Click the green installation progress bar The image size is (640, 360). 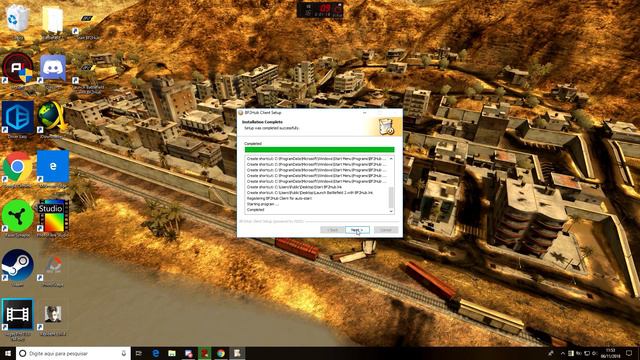click(x=319, y=150)
